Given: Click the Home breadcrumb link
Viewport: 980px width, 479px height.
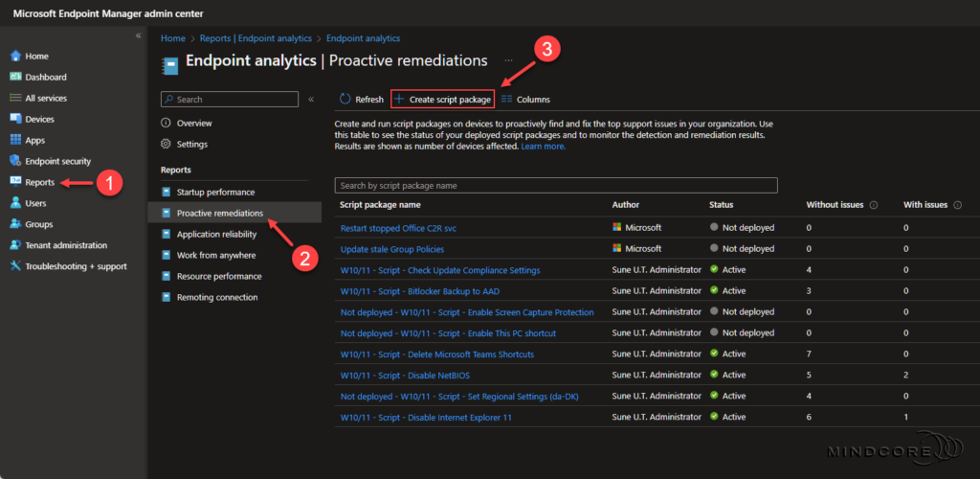Looking at the screenshot, I should click(173, 38).
